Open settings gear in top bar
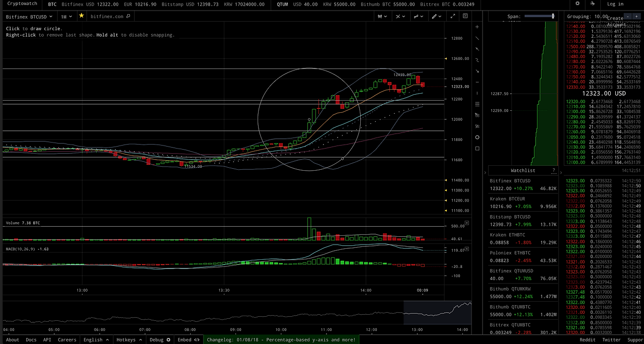The image size is (644, 344). click(578, 4)
